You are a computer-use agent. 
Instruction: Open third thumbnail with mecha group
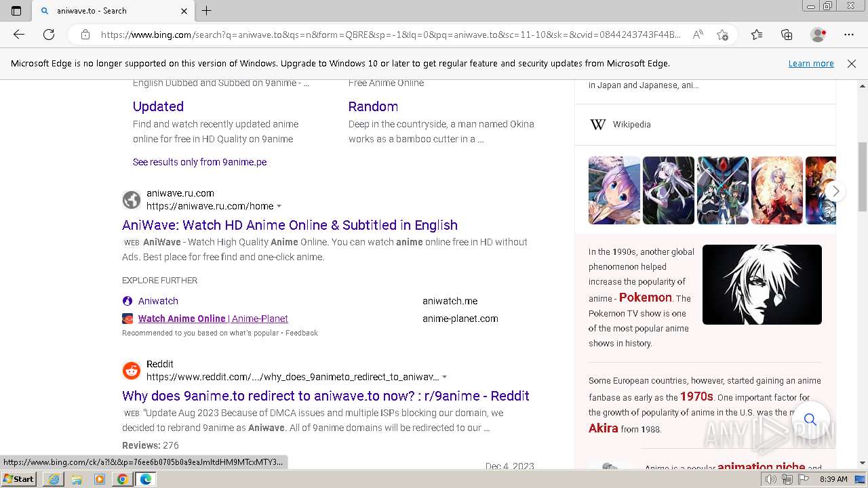pos(723,190)
